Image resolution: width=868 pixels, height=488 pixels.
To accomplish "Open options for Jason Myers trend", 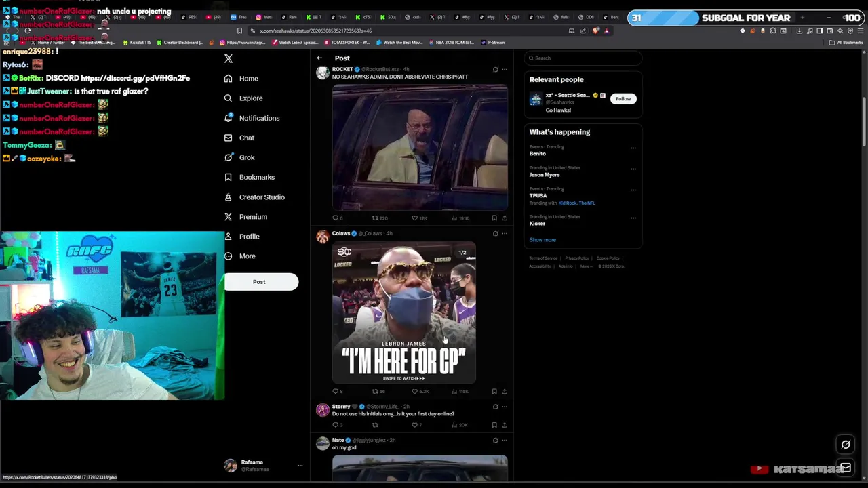I will (633, 169).
